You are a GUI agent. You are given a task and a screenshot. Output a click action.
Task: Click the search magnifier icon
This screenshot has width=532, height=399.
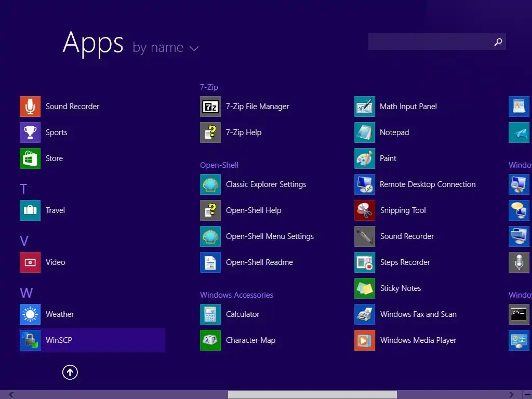pyautogui.click(x=498, y=42)
